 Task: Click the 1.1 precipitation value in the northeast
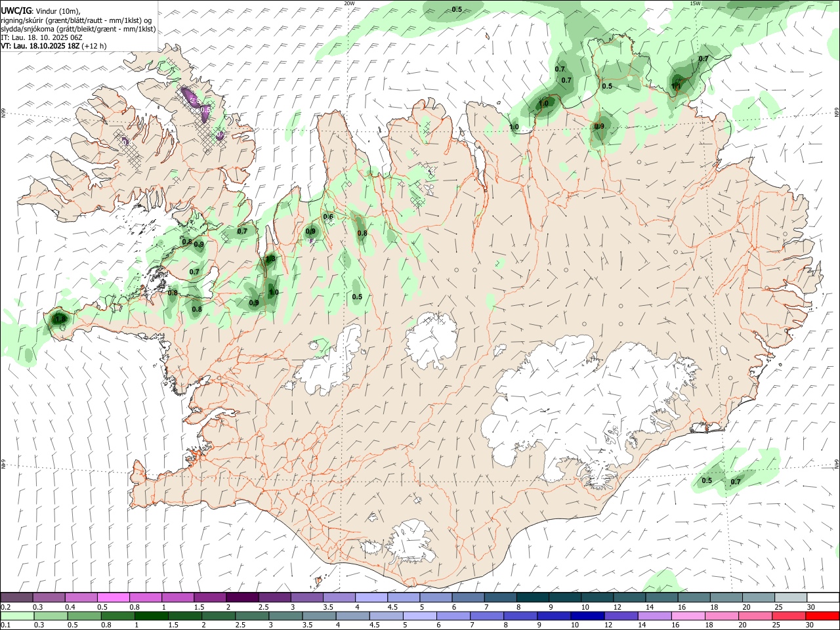pos(676,85)
